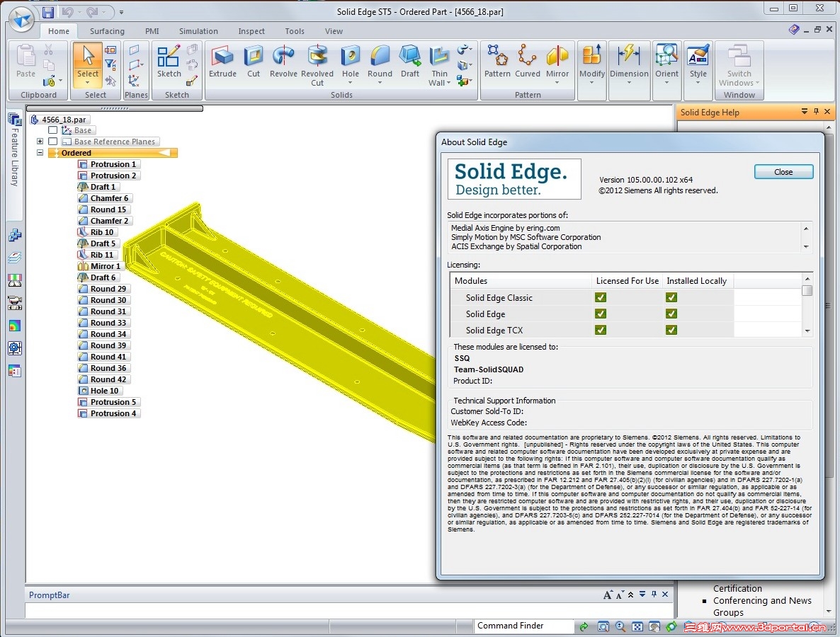Viewport: 840px width, 637px height.
Task: Click the Fit view icon in status bar
Action: [x=637, y=626]
